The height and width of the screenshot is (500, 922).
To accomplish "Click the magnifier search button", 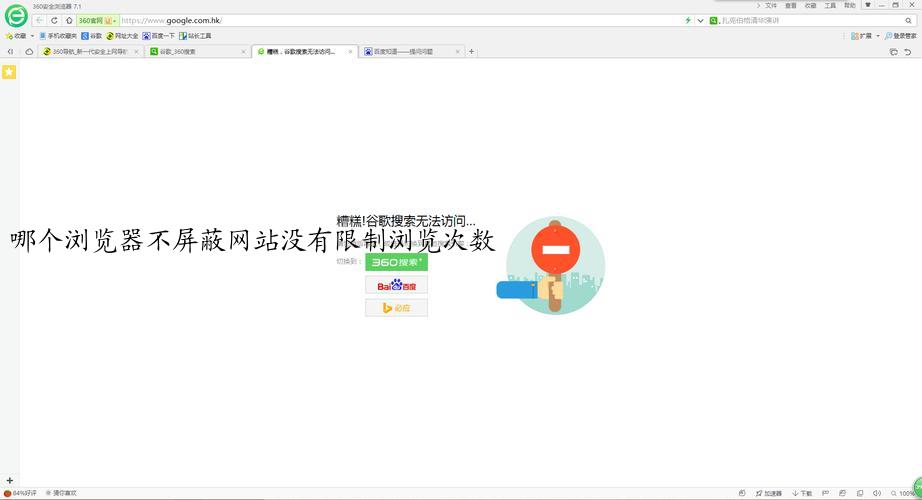I will [x=908, y=21].
